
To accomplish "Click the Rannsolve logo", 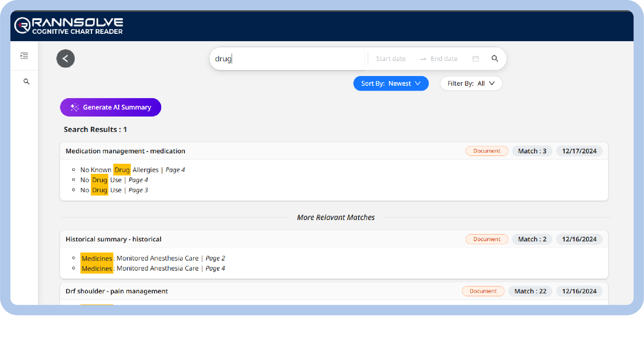I will coord(69,26).
